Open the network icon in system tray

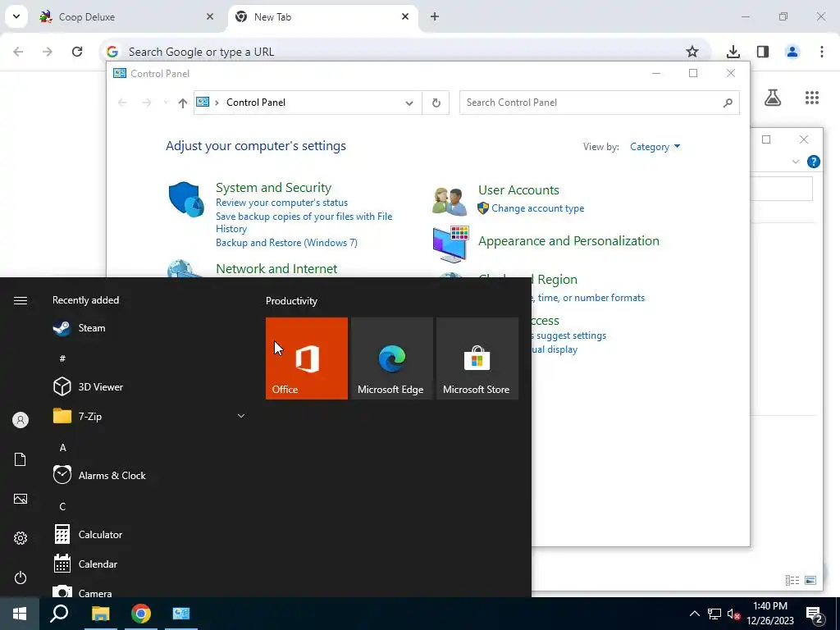[714, 614]
